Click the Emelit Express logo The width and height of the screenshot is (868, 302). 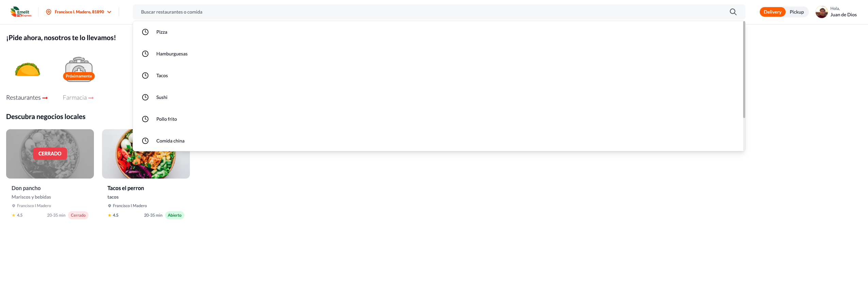point(21,12)
